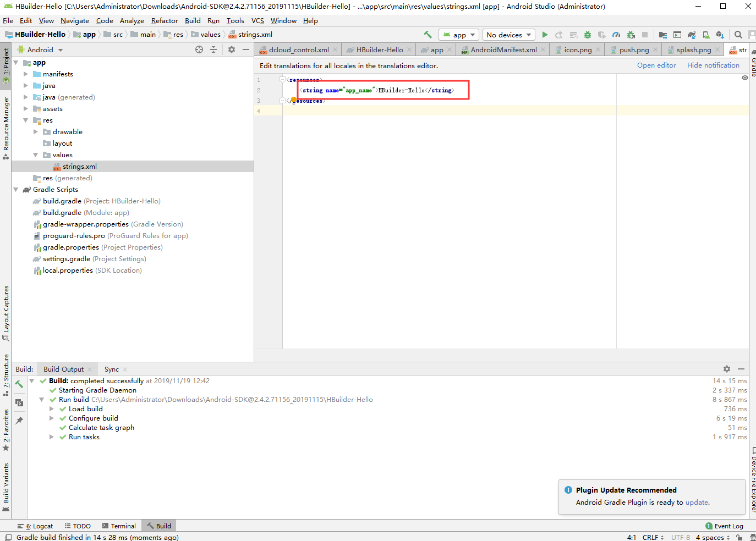The image size is (756, 541).
Task: Minimize the Build tool window
Action: (741, 369)
